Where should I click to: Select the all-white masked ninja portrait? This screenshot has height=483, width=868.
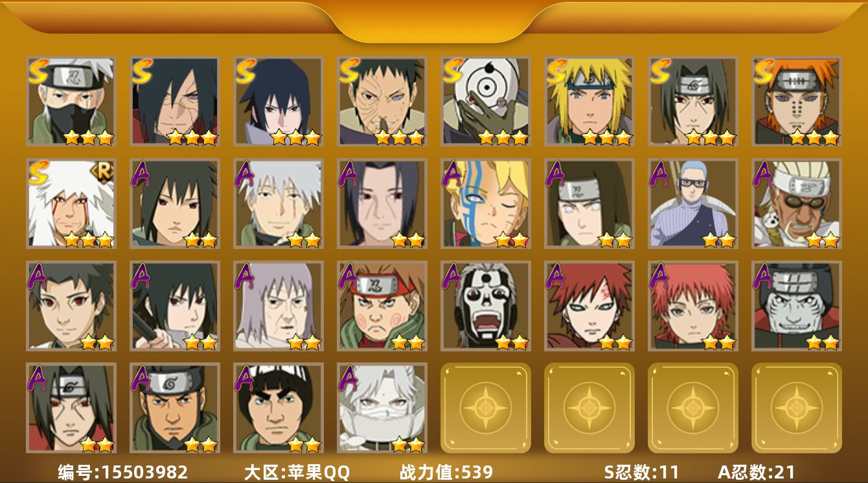click(x=382, y=408)
